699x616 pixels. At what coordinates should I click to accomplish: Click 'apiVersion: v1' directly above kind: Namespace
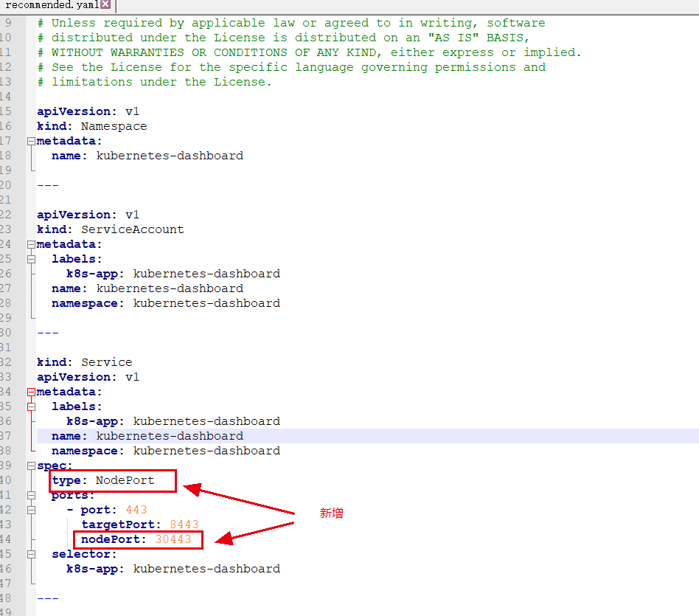(x=88, y=111)
